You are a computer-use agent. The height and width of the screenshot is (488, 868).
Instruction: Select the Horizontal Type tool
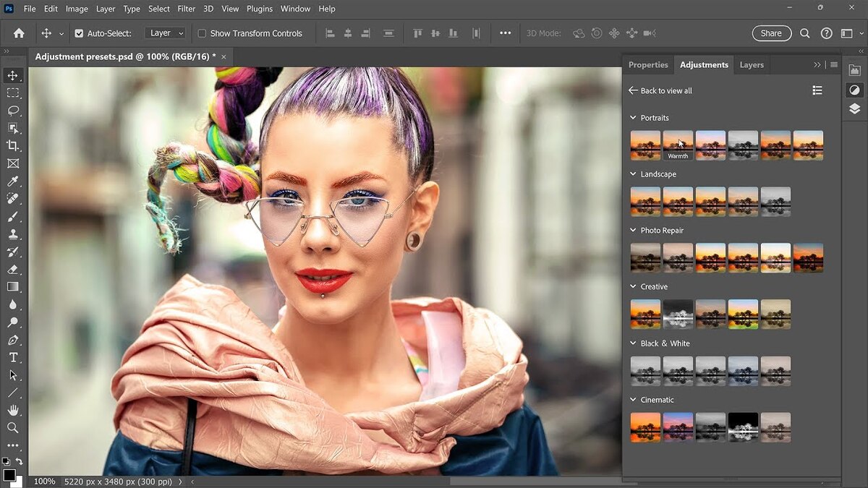(x=13, y=357)
